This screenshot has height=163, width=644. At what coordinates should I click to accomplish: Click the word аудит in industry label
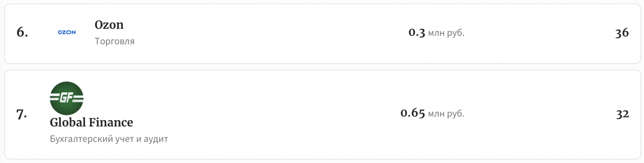(x=156, y=139)
